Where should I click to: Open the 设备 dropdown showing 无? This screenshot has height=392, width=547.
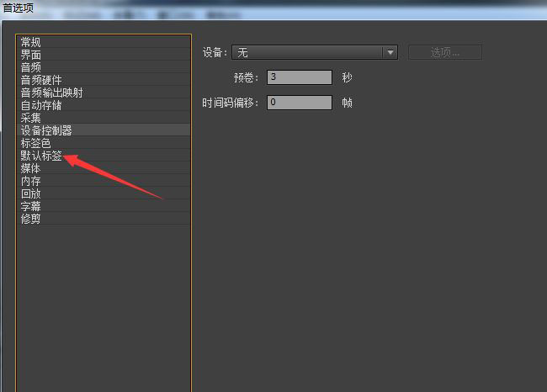pyautogui.click(x=315, y=53)
